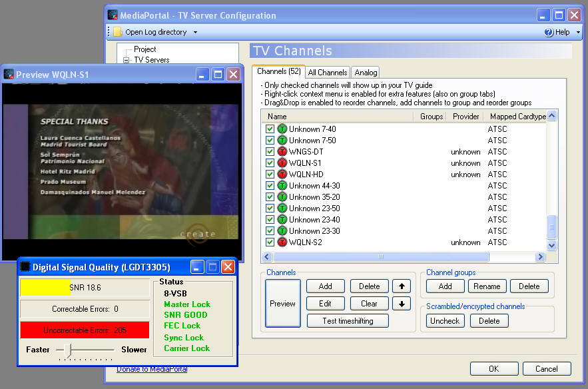Image resolution: width=588 pixels, height=389 pixels.
Task: Click the Preview WQLN-S1 window title icon
Action: [9, 75]
